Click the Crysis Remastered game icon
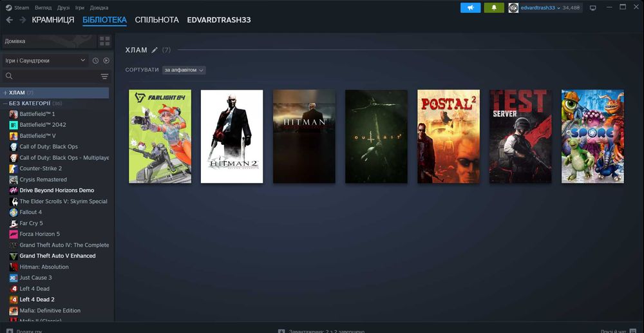 (x=14, y=180)
